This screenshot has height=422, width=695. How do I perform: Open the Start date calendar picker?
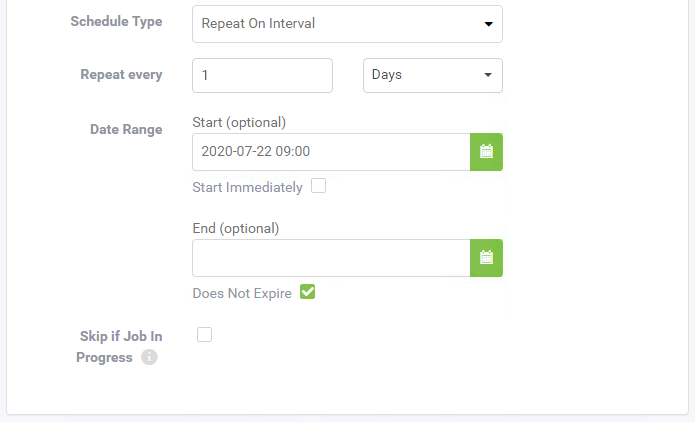(486, 152)
